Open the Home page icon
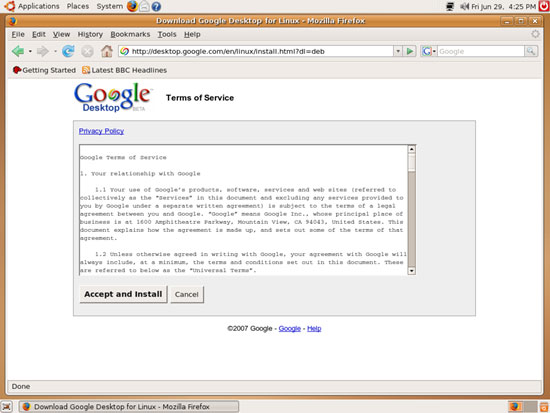 pos(107,51)
